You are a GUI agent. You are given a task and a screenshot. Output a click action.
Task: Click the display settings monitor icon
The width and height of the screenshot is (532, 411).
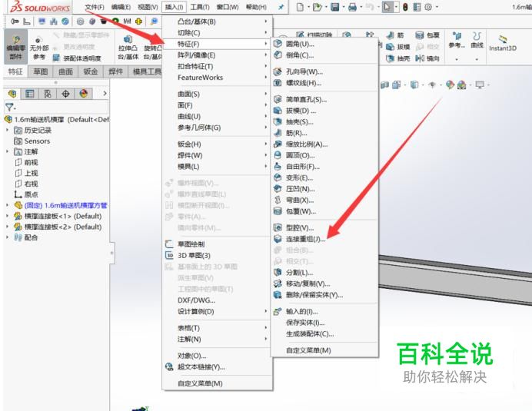tap(480, 85)
